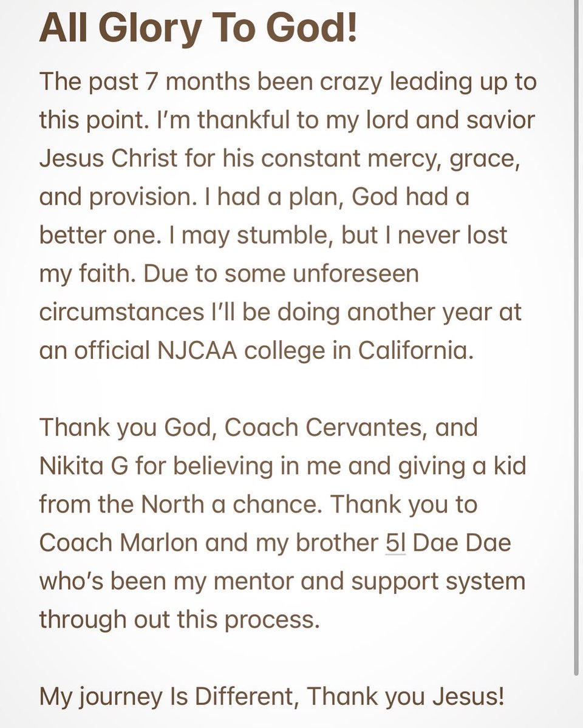Click the name 'Coach Marlon'
This screenshot has width=583, height=728.
[118, 543]
